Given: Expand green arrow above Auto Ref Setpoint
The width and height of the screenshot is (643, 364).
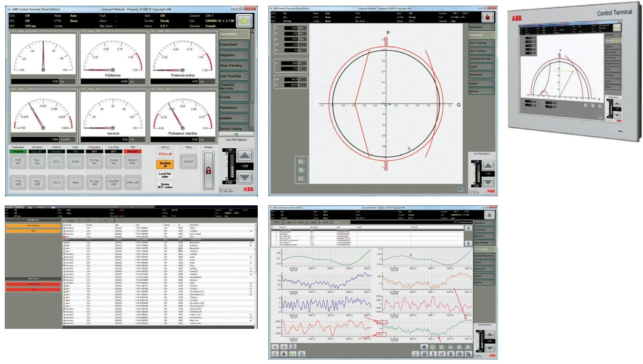Looking at the screenshot, I should coord(236,135).
